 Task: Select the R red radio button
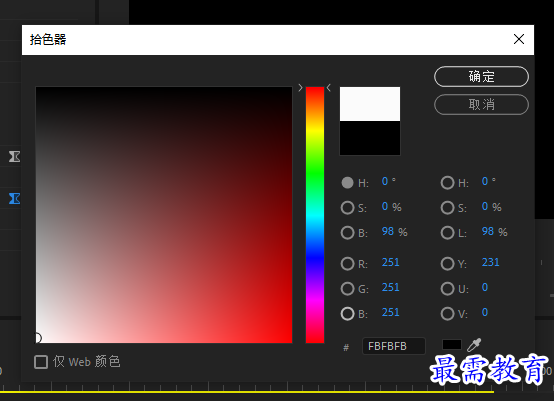[x=347, y=264]
